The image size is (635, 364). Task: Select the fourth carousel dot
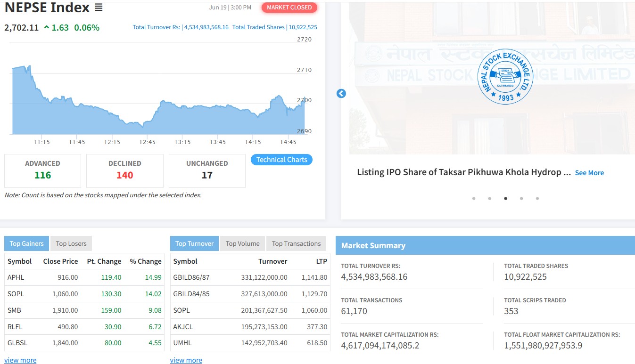[x=521, y=198]
